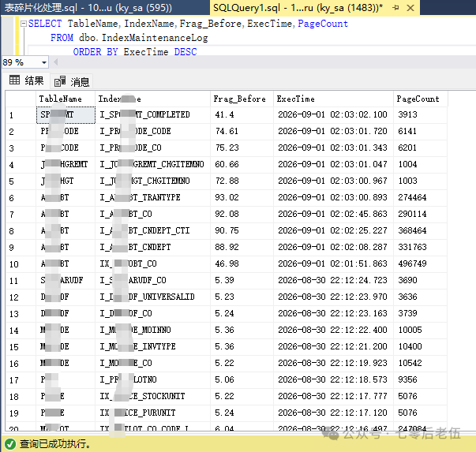Click the Frag_Before value 46.98

coord(227,263)
